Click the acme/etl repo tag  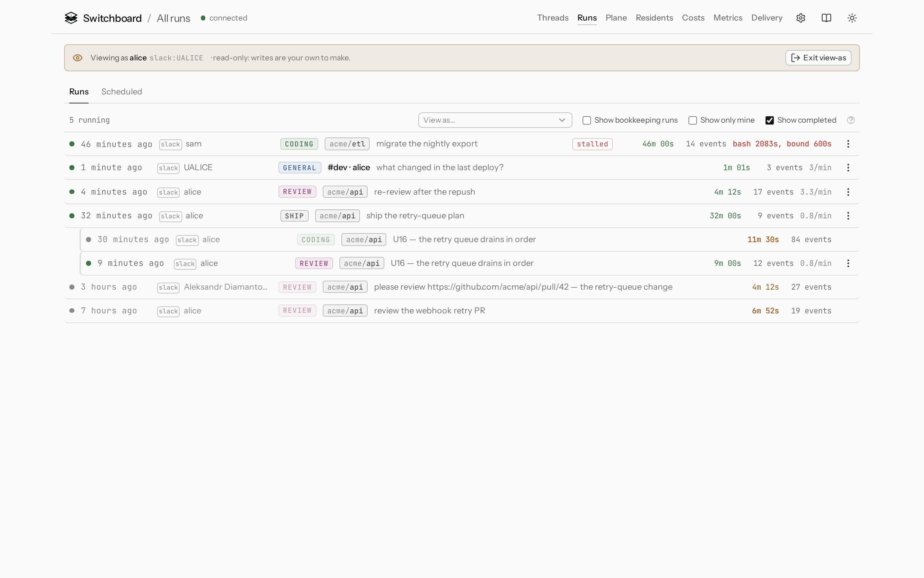(347, 144)
